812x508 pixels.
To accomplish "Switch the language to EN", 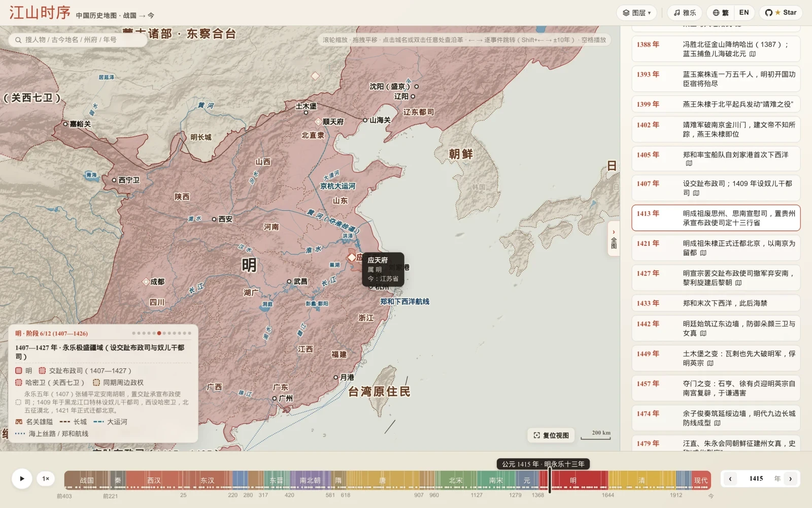I will pos(744,13).
